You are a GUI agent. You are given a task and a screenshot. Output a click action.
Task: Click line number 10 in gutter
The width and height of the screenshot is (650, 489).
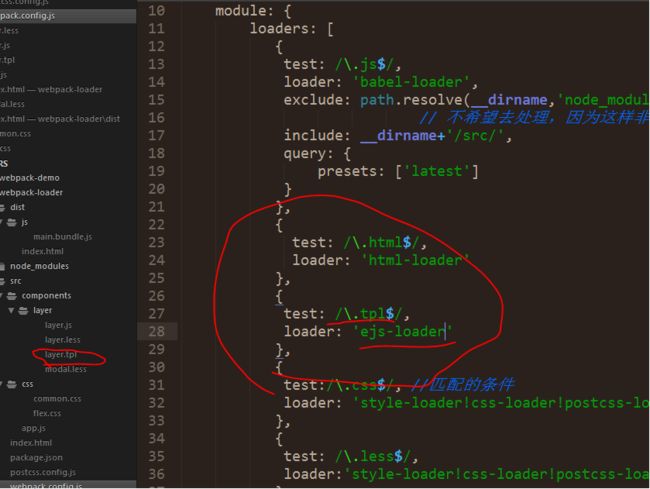click(x=156, y=11)
